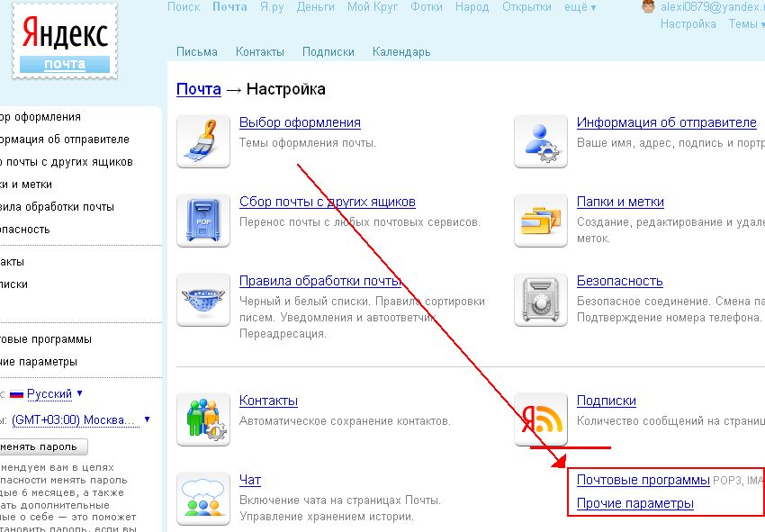Click the Russian flag language icon
Image resolution: width=765 pixels, height=532 pixels.
16,394
